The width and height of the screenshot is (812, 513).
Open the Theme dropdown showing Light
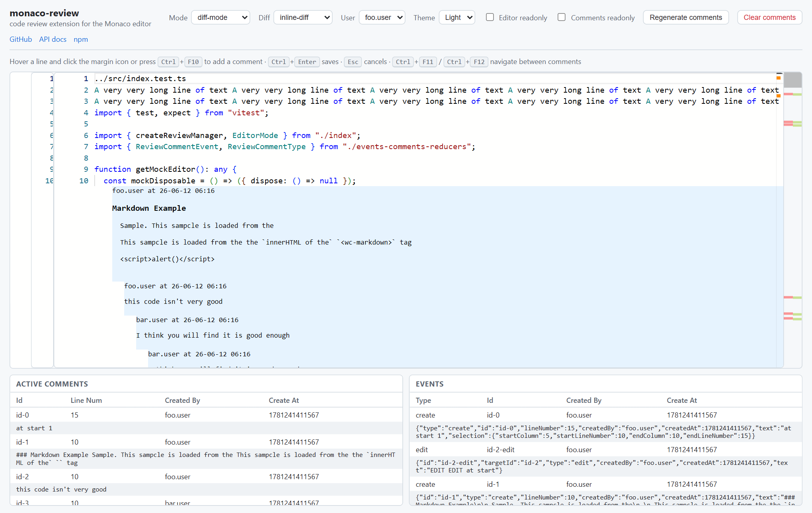pos(457,17)
